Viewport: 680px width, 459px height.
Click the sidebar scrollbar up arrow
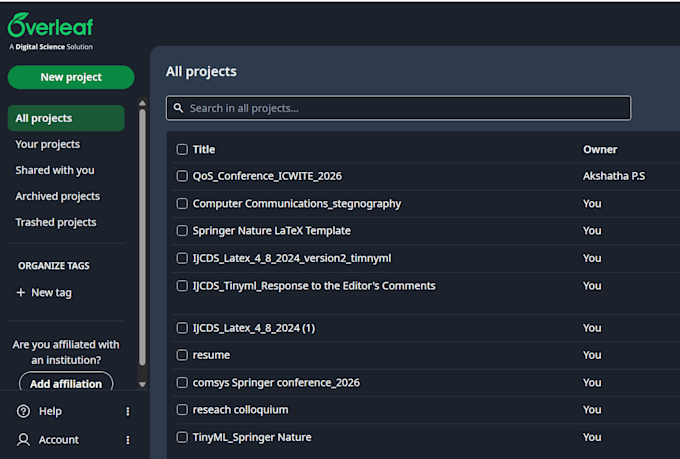click(142, 103)
